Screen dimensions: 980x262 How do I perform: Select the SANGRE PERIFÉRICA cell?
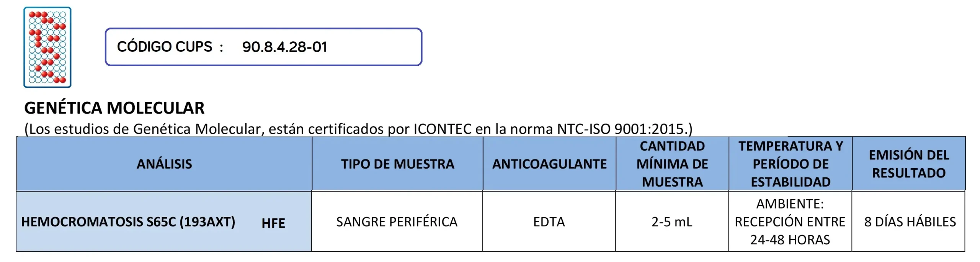[397, 222]
